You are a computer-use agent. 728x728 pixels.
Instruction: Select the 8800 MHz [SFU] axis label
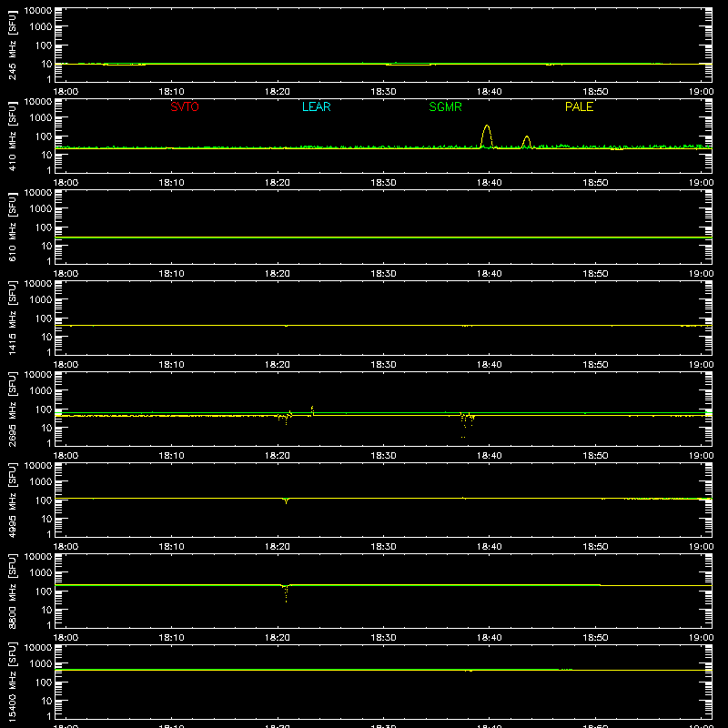pyautogui.click(x=12, y=591)
